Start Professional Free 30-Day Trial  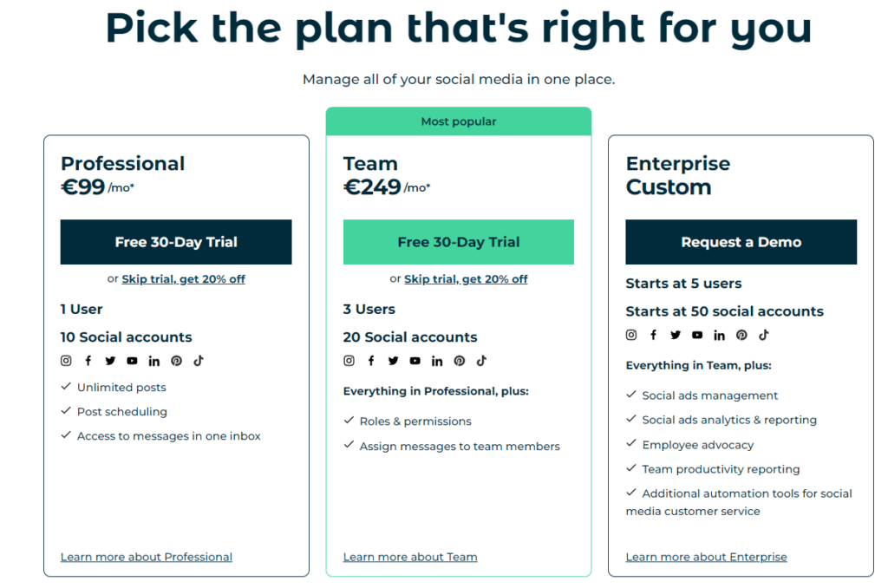(x=176, y=242)
